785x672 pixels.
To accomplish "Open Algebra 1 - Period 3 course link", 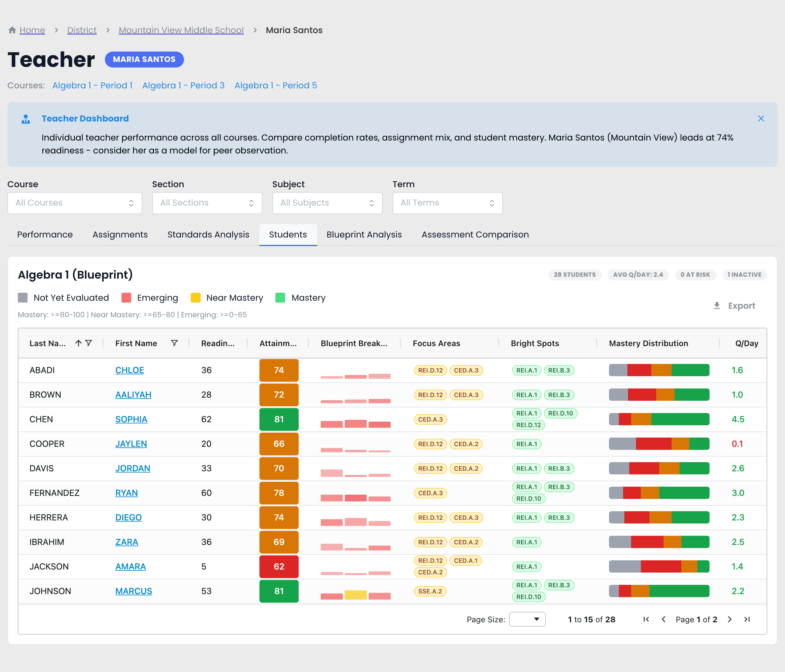I will coord(183,85).
